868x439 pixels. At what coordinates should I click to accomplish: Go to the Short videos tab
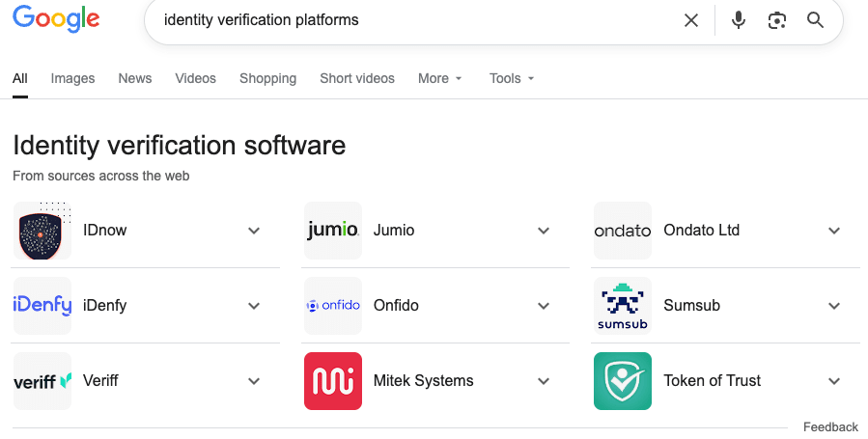pos(357,78)
